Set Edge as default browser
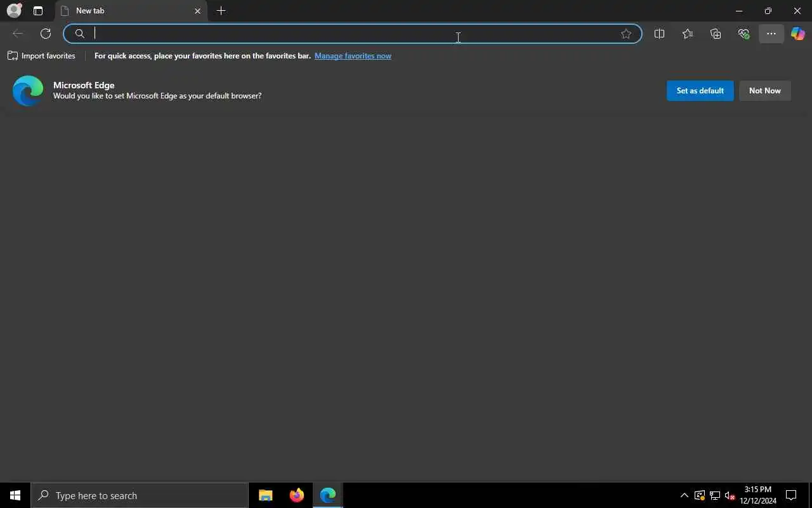The height and width of the screenshot is (508, 812). click(700, 91)
